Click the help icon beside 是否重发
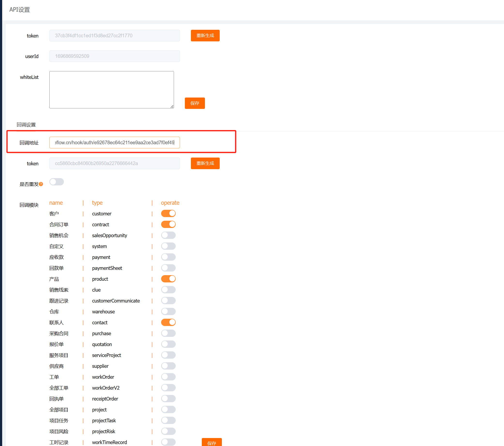The width and height of the screenshot is (504, 446). point(41,184)
